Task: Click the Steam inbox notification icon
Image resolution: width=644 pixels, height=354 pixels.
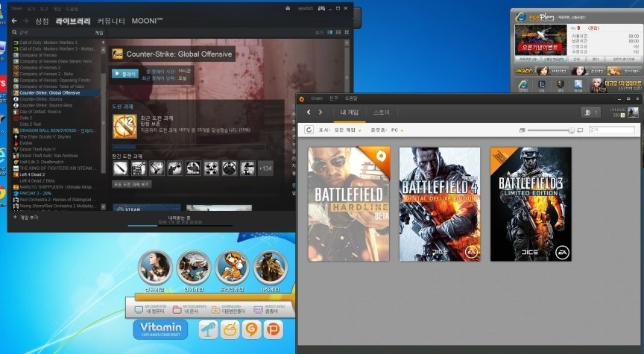Action: [288, 8]
